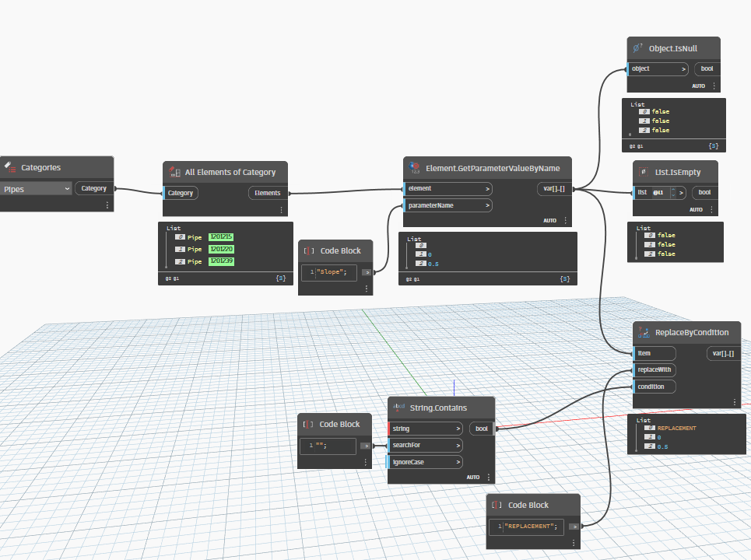Open "REPLACEMENT" Code Block options dots
The width and height of the screenshot is (751, 560).
(574, 543)
